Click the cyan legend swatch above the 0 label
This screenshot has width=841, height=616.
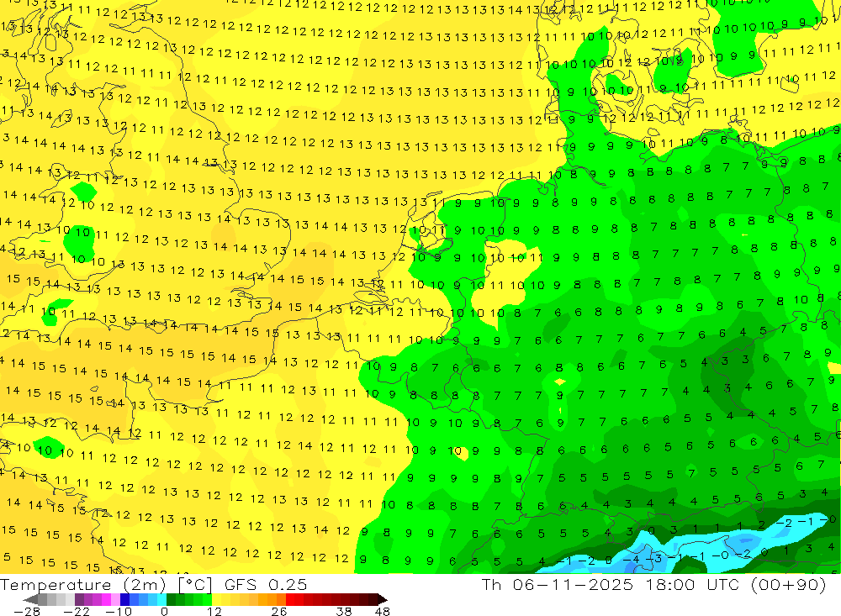click(162, 599)
